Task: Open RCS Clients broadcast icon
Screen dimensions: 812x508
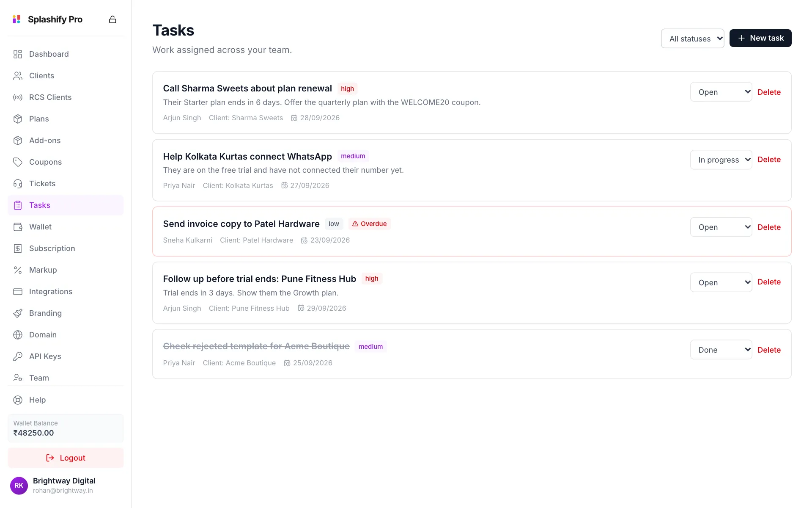Action: 18,97
